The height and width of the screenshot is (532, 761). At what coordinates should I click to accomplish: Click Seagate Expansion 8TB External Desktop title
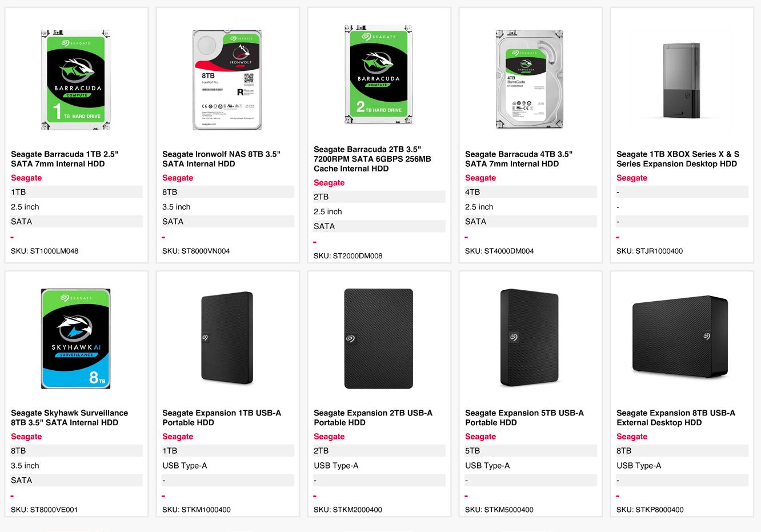tap(676, 418)
